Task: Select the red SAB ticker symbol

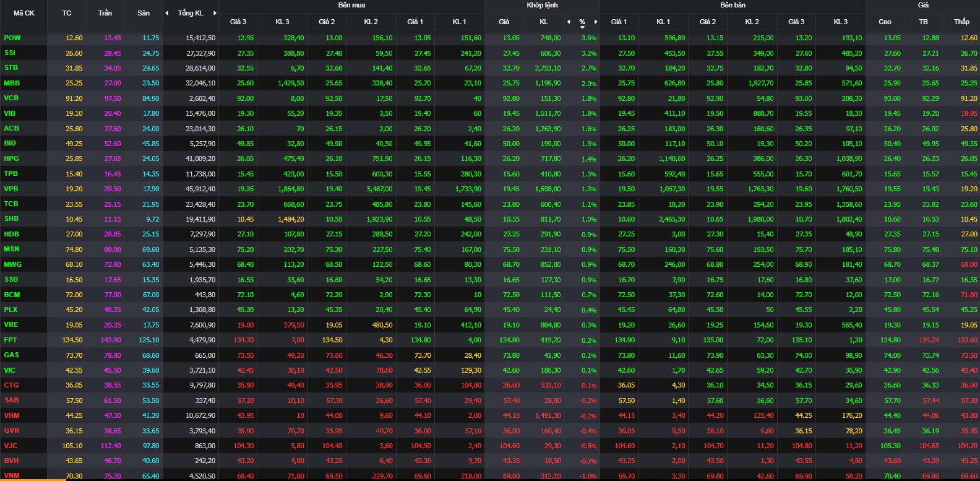Action: click(x=11, y=400)
